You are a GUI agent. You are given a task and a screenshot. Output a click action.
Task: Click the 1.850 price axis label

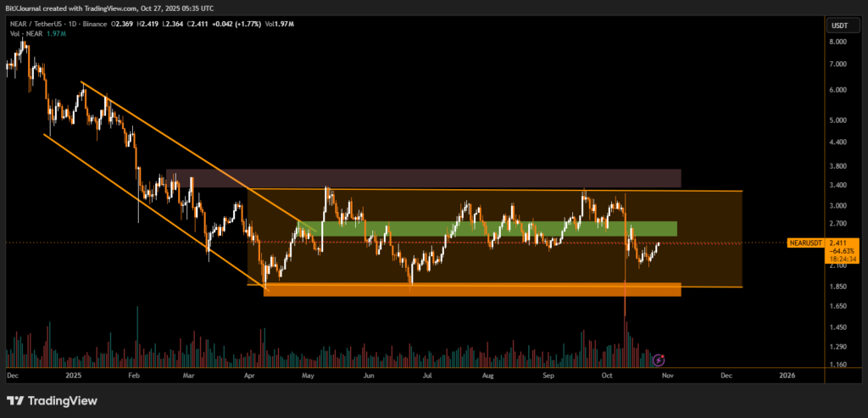[x=838, y=287]
